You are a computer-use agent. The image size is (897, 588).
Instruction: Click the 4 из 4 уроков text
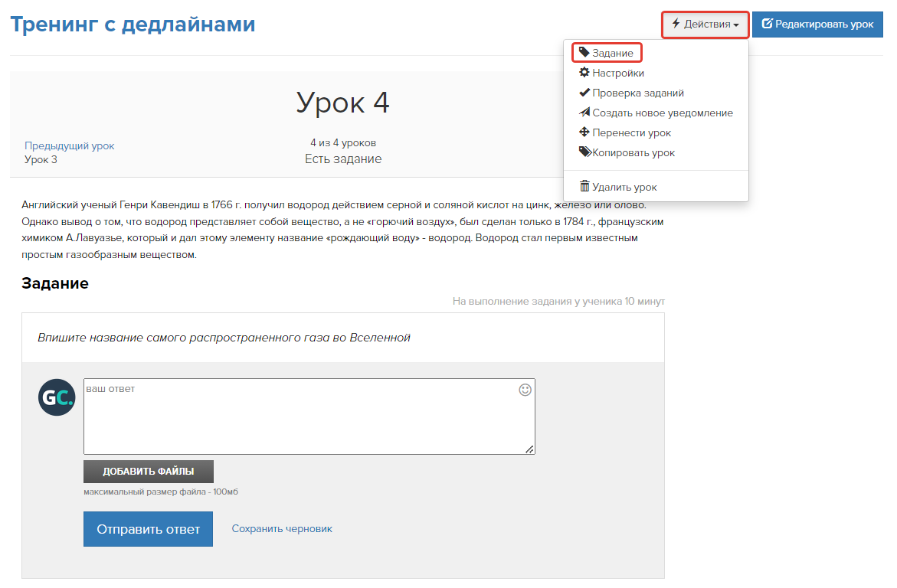(x=343, y=142)
